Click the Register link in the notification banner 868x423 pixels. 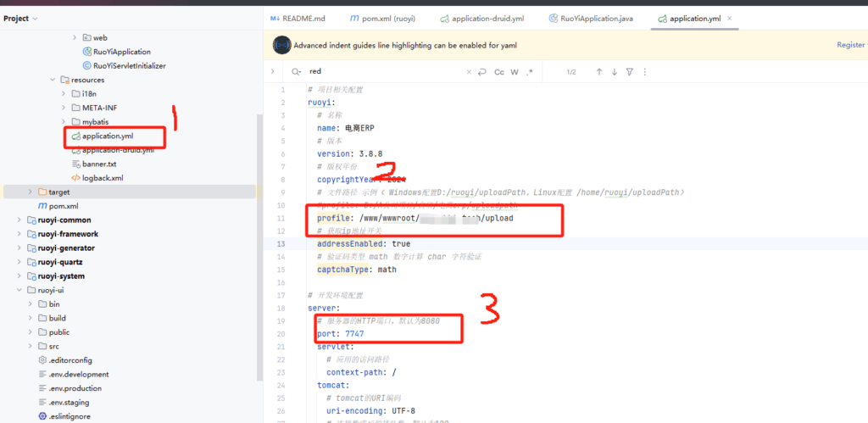click(850, 45)
